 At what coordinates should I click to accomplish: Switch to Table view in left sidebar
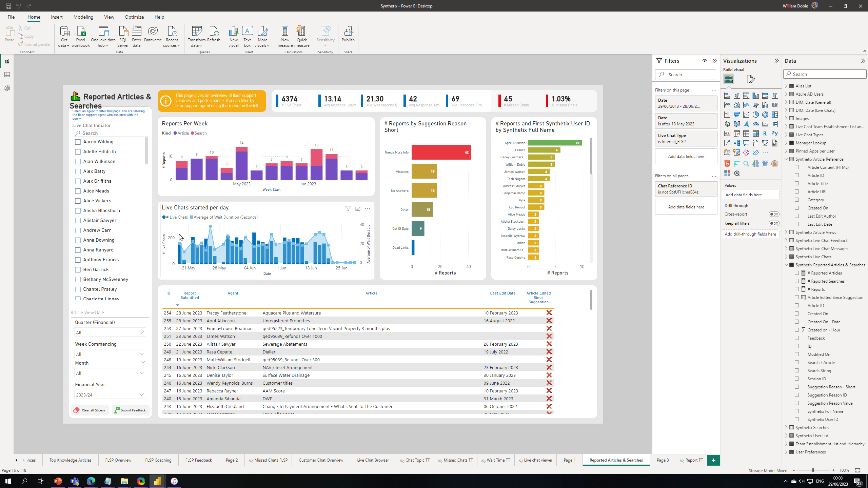(7, 75)
